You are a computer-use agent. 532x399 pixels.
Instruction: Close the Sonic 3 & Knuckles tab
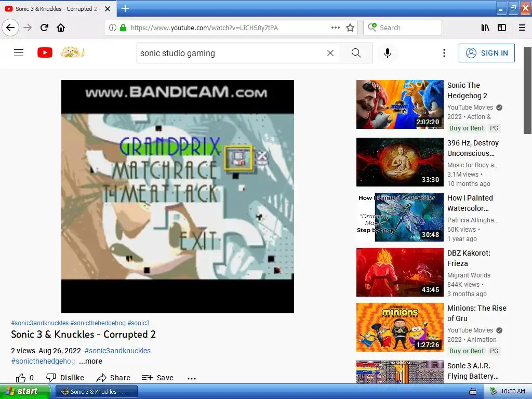click(x=108, y=9)
